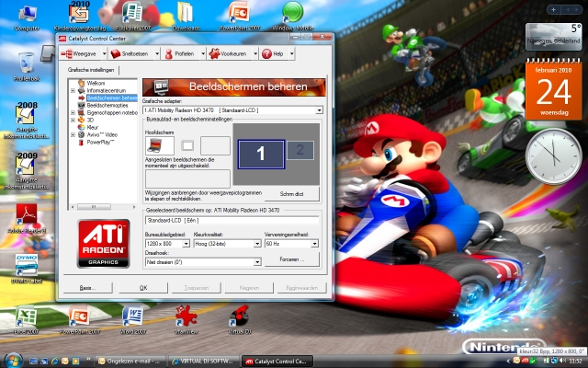Select Kleur in the settings tree

(x=92, y=127)
